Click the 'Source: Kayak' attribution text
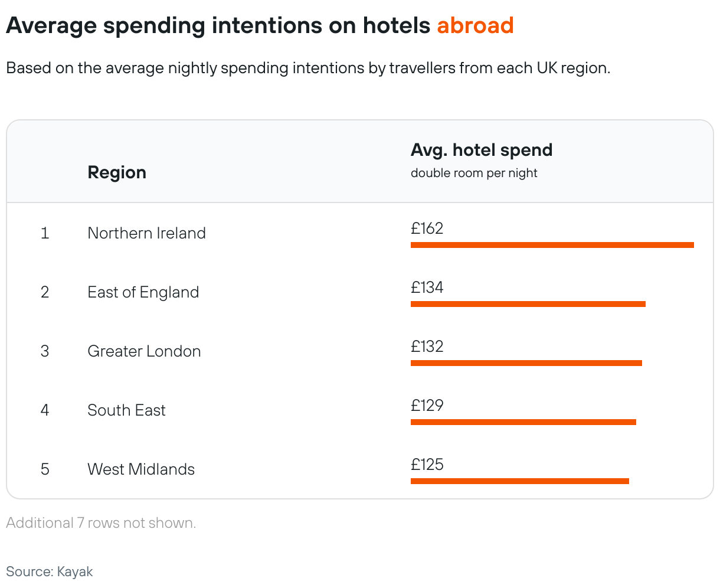Image resolution: width=720 pixels, height=588 pixels. pos(50,571)
